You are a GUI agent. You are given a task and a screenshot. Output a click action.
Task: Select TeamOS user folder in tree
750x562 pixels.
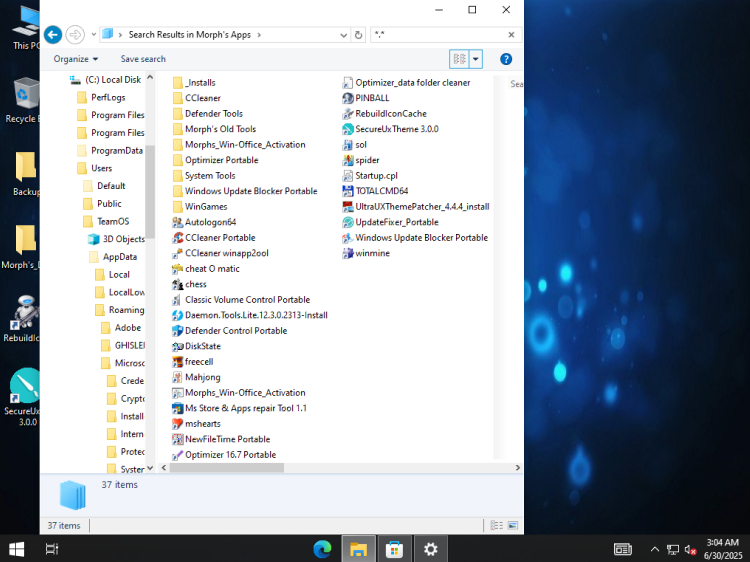click(x=106, y=221)
